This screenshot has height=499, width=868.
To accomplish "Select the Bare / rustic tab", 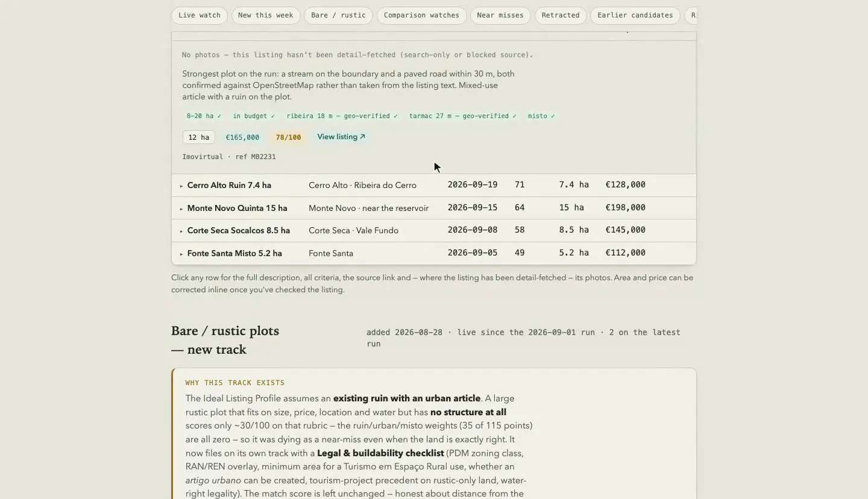I will 339,16.
